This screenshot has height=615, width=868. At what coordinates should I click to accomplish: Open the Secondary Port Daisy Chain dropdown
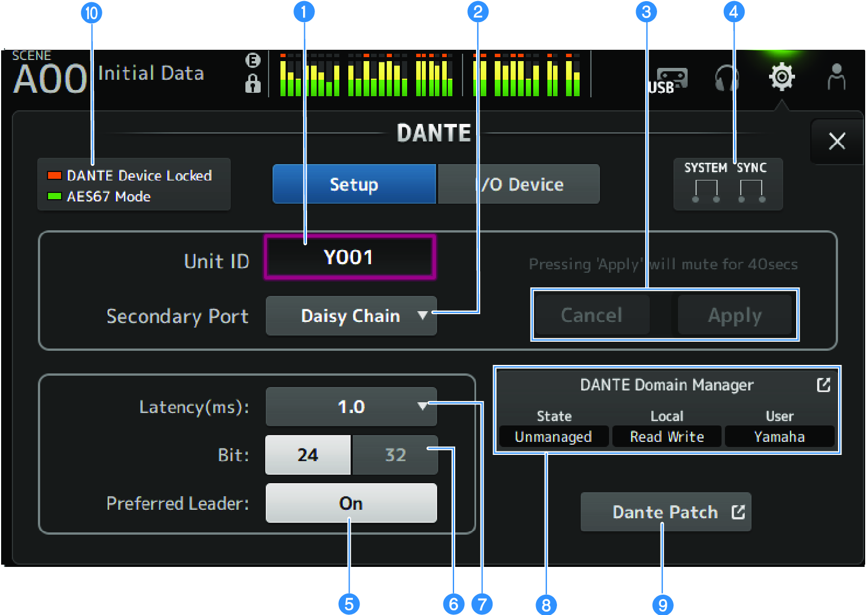[x=351, y=316]
